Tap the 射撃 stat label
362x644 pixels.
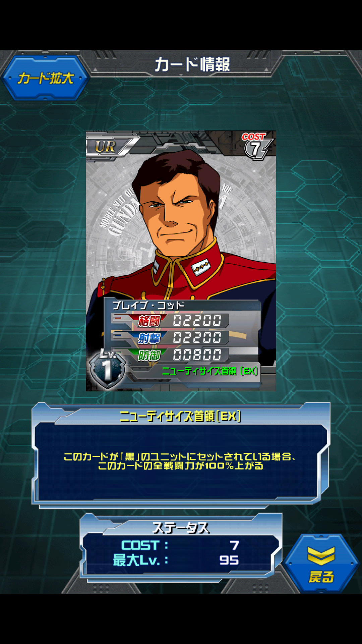[149, 338]
